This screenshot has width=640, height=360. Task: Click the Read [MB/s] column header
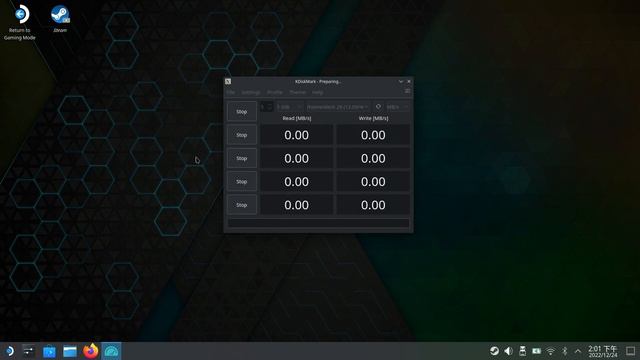pyautogui.click(x=297, y=118)
